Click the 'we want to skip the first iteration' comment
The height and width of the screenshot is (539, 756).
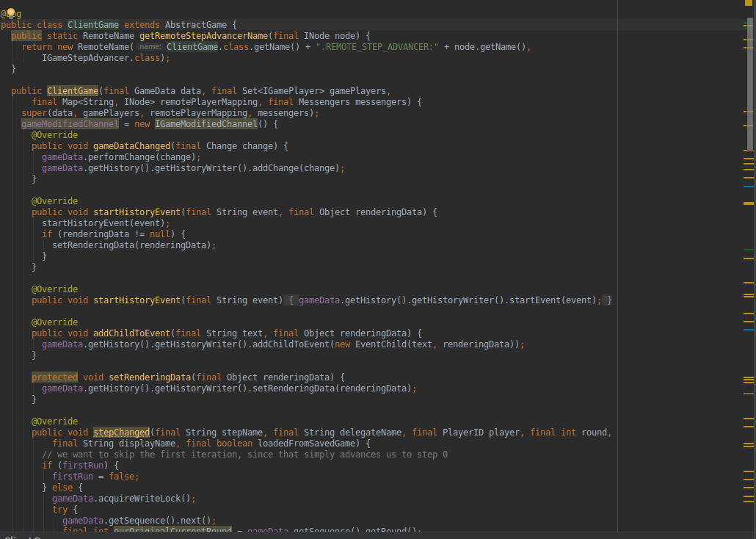[x=244, y=455]
